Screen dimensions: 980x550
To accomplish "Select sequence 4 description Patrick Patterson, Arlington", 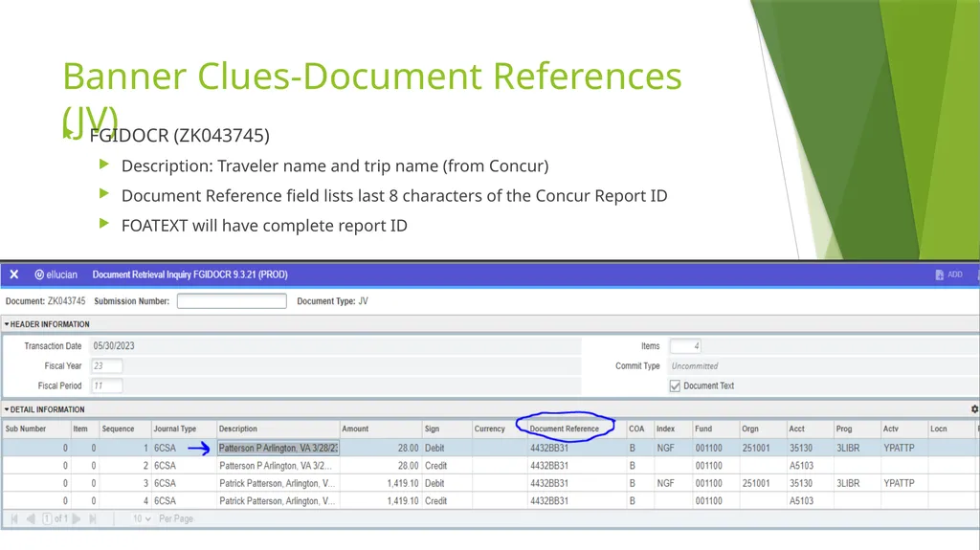I will pos(277,500).
